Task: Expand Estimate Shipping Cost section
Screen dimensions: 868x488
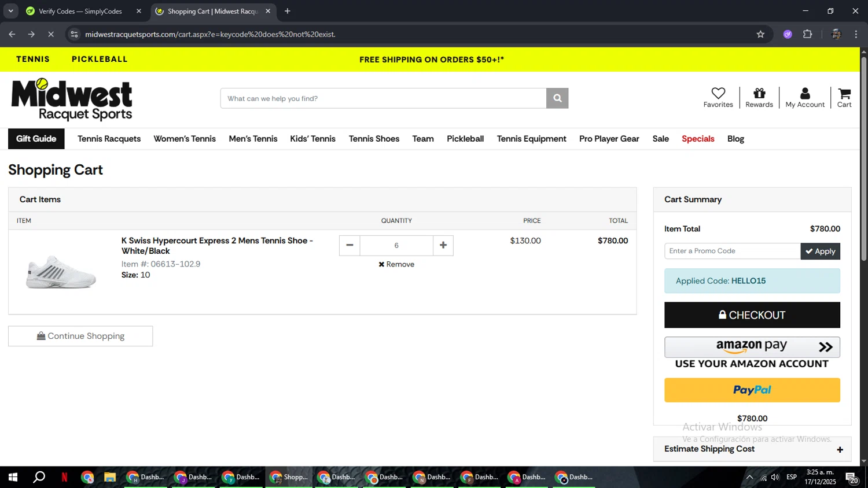Action: click(x=752, y=449)
